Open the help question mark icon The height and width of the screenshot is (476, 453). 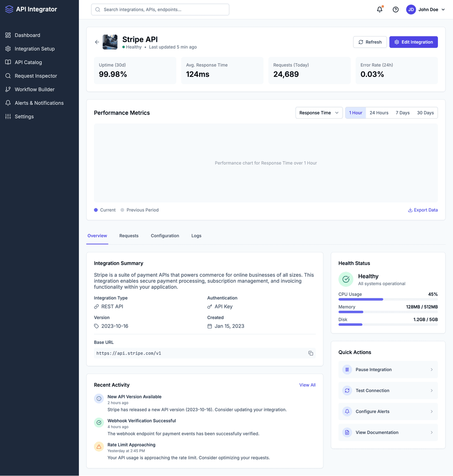pos(395,9)
